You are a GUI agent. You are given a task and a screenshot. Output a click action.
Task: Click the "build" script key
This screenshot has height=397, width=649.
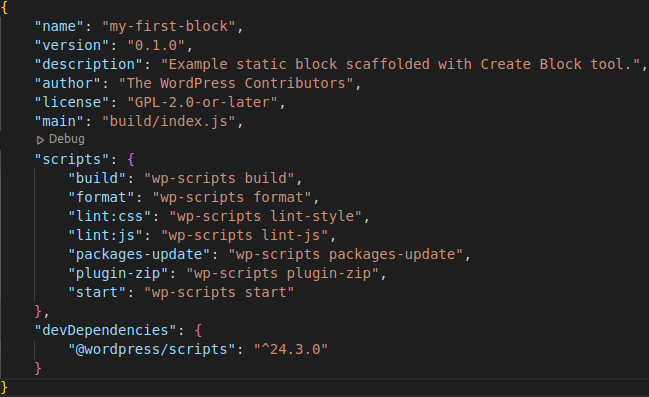(97, 179)
